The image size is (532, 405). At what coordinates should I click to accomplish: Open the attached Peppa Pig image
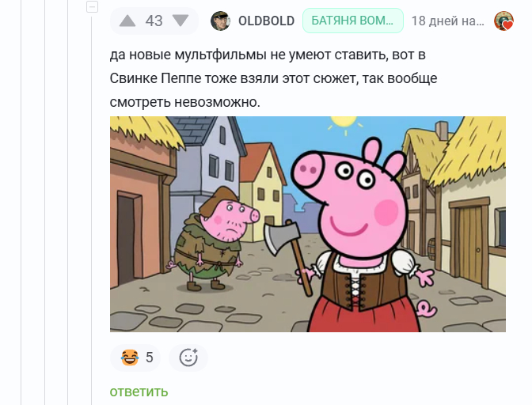(308, 224)
